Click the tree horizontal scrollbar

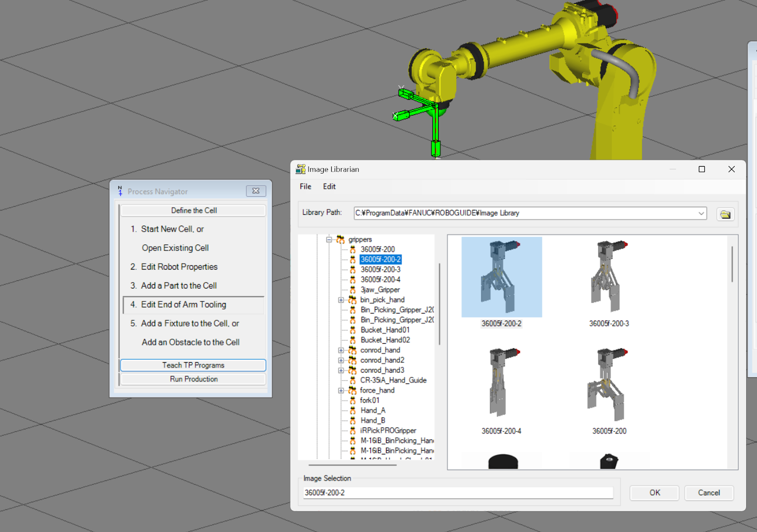pos(352,465)
